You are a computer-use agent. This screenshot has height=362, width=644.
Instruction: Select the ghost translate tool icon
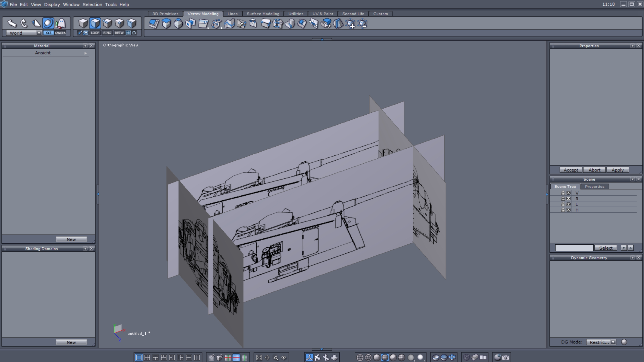[60, 23]
